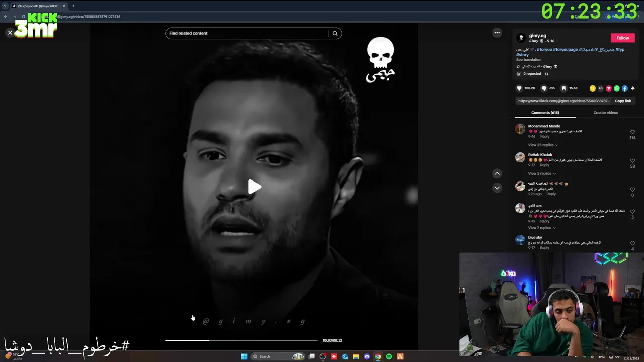This screenshot has width=644, height=362.
Task: Like the comment with 3 likes
Action: 632,212
